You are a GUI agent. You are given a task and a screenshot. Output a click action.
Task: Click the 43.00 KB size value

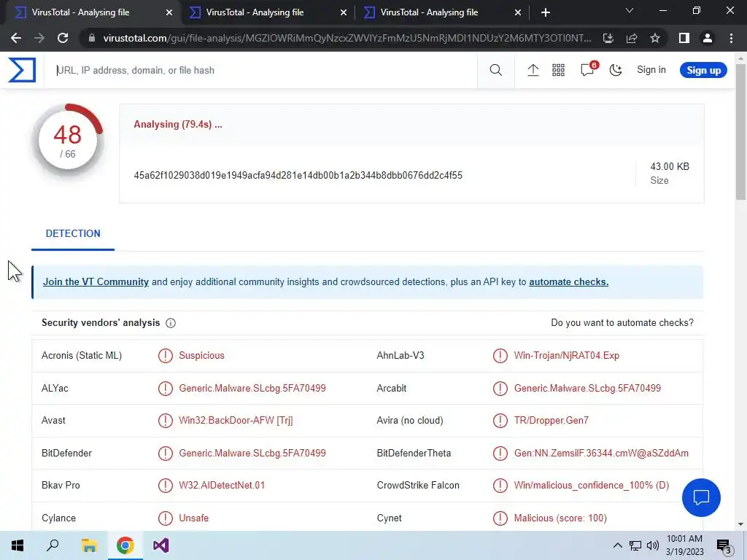pos(670,166)
